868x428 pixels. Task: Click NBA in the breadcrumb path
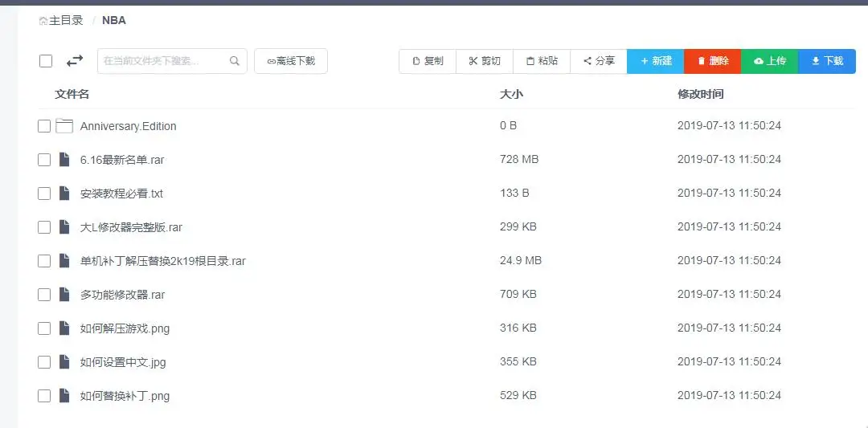pyautogui.click(x=114, y=20)
